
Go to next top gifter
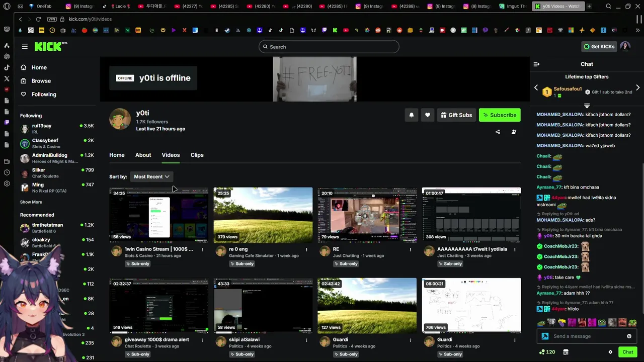pyautogui.click(x=637, y=88)
